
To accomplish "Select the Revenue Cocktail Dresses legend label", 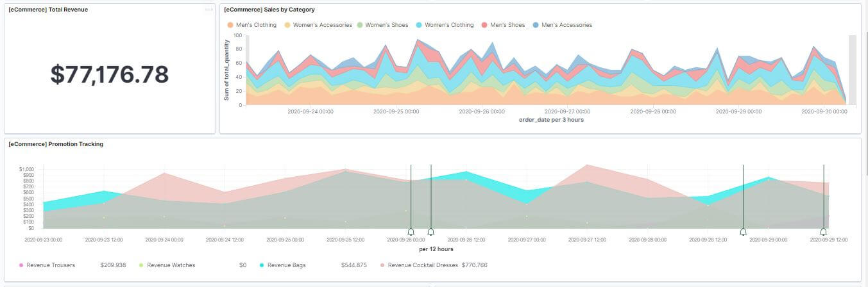I will (x=419, y=265).
